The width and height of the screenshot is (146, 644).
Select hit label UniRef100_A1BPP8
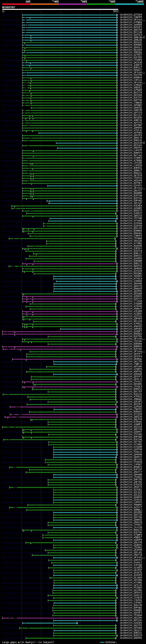pos(131,540)
